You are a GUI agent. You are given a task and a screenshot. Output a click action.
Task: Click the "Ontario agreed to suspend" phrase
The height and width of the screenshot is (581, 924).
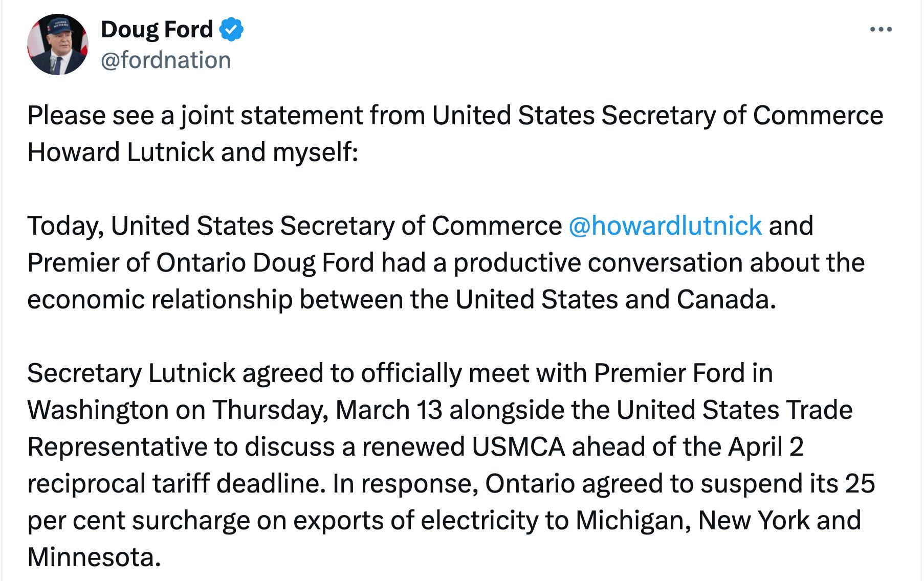(589, 483)
